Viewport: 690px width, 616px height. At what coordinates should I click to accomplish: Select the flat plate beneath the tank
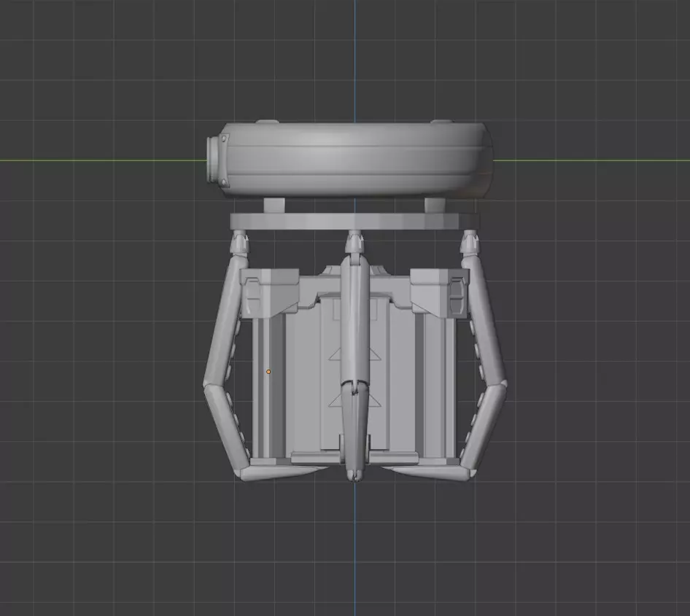(x=354, y=221)
